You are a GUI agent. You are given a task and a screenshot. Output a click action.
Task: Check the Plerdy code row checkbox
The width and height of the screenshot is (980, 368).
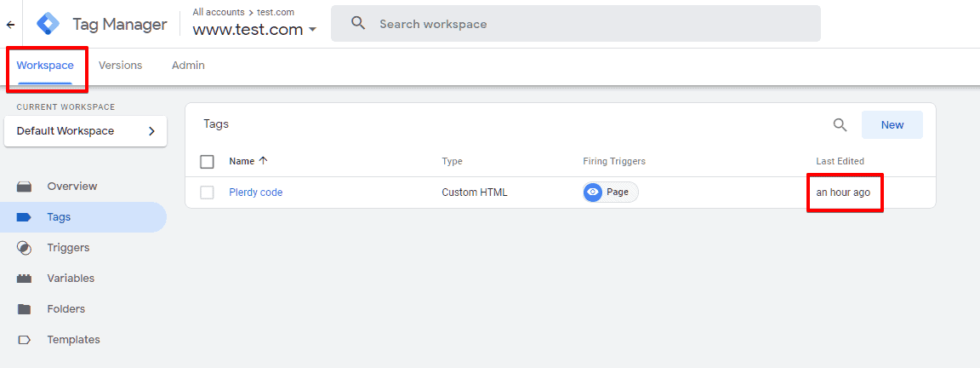tap(207, 193)
